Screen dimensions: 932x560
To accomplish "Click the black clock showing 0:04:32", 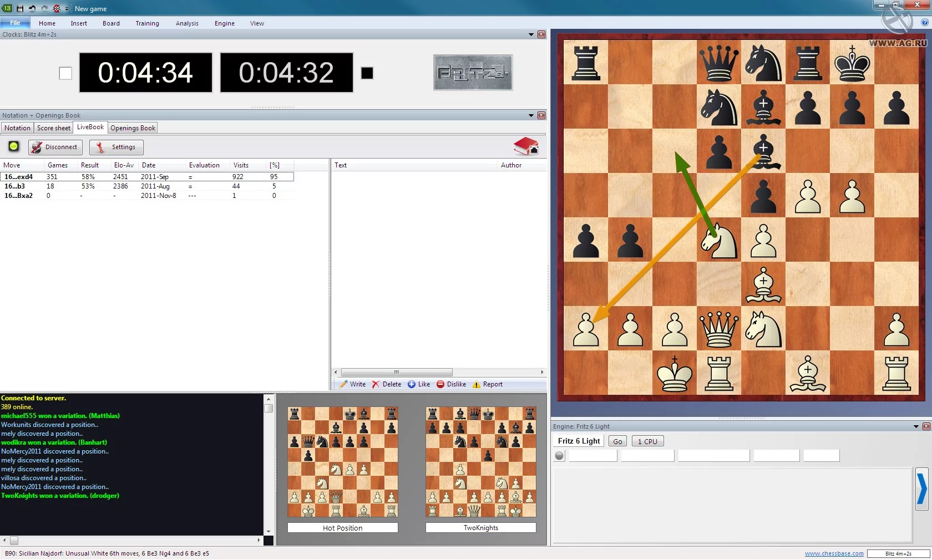I will tap(287, 73).
